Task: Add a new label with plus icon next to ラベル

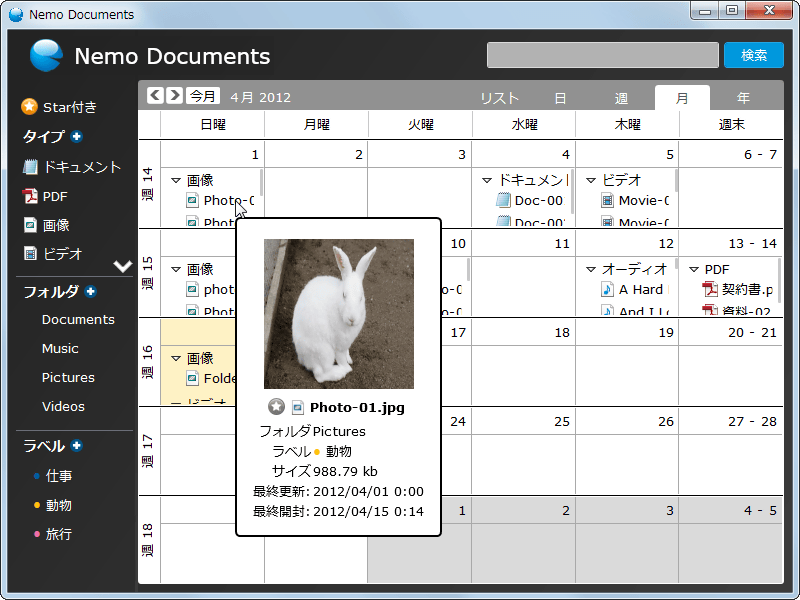Action: 77,445
